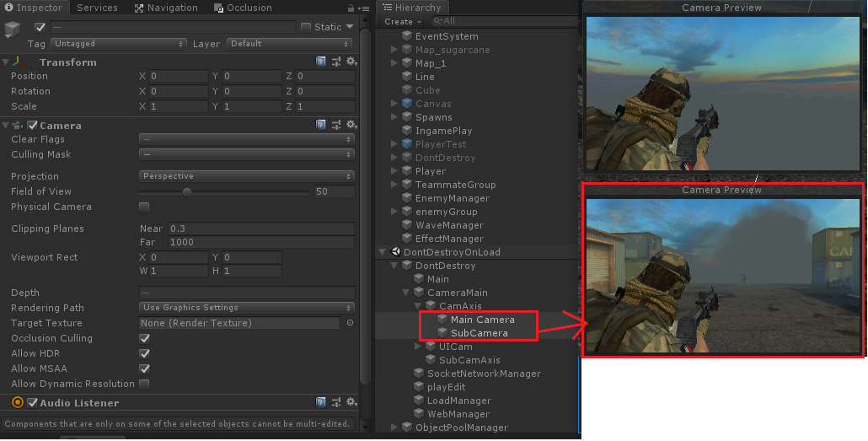Open Camera component help icon
The height and width of the screenshot is (441, 868).
coord(320,125)
